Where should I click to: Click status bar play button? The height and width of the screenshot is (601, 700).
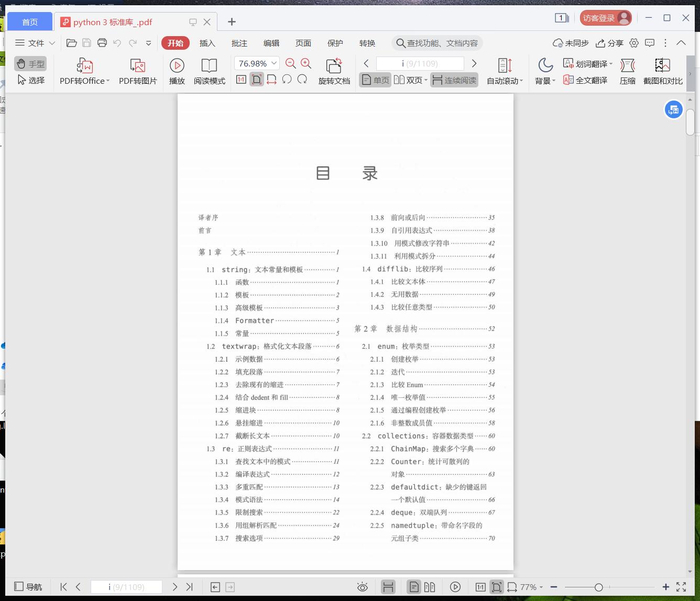tap(455, 587)
